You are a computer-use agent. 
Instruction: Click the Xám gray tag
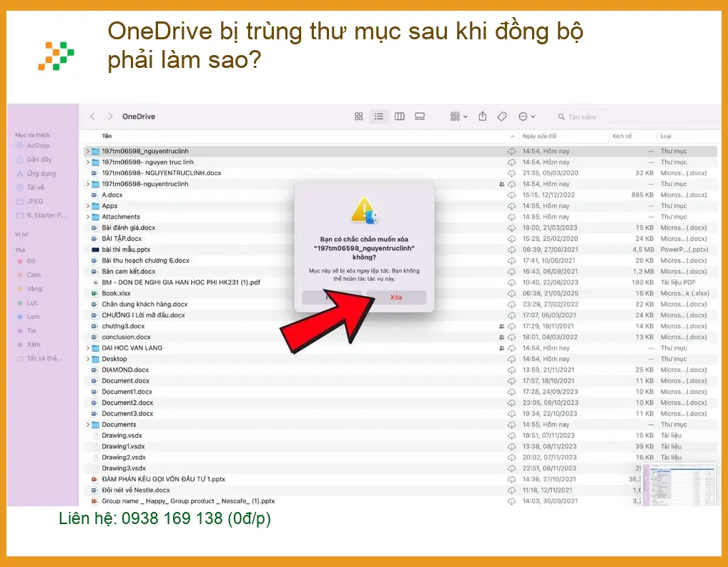click(x=29, y=345)
